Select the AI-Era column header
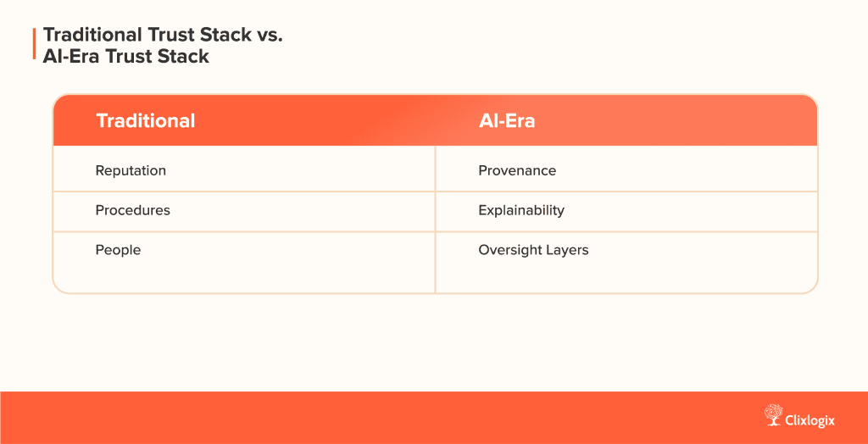This screenshot has height=444, width=868. point(507,120)
